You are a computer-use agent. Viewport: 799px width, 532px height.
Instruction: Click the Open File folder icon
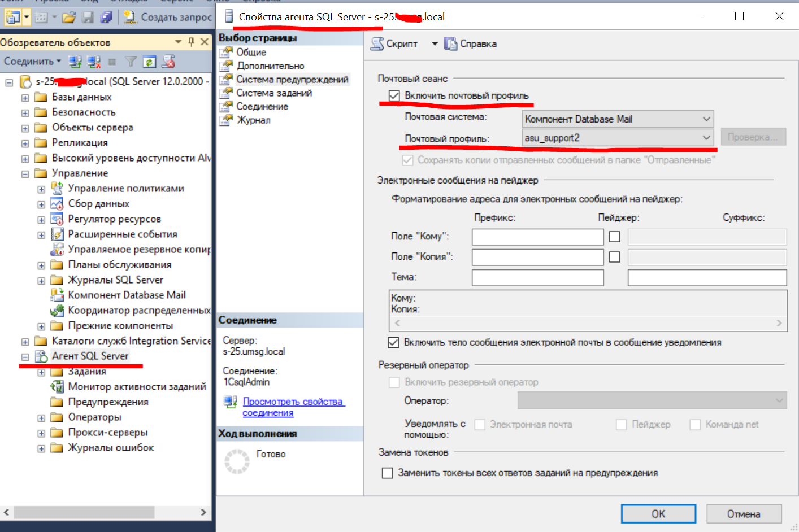[x=69, y=18]
